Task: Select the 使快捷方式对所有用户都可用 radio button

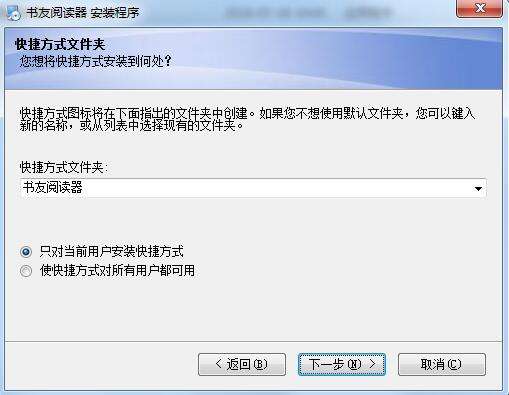Action: (x=26, y=271)
